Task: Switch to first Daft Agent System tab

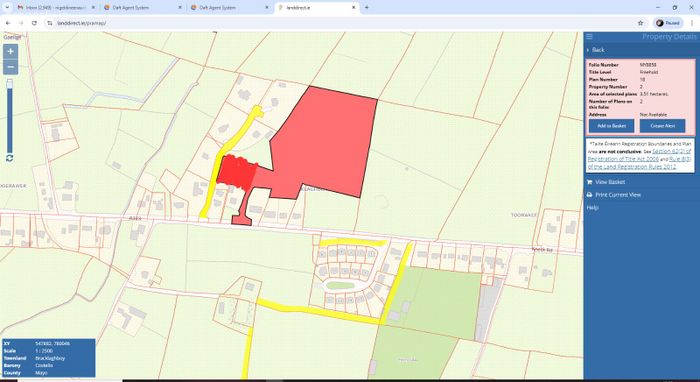Action: (x=142, y=8)
